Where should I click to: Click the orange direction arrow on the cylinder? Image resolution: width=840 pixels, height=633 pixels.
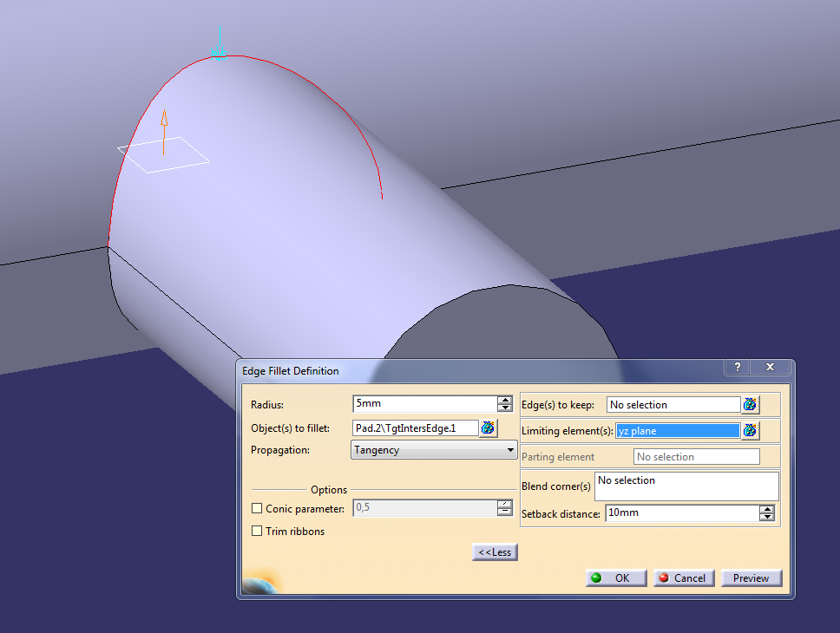pos(164,132)
